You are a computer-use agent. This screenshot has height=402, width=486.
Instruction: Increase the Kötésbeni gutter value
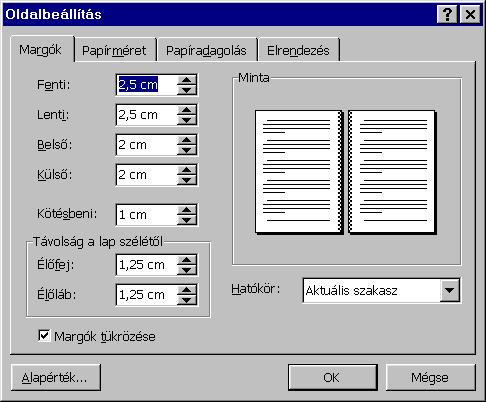(187, 210)
